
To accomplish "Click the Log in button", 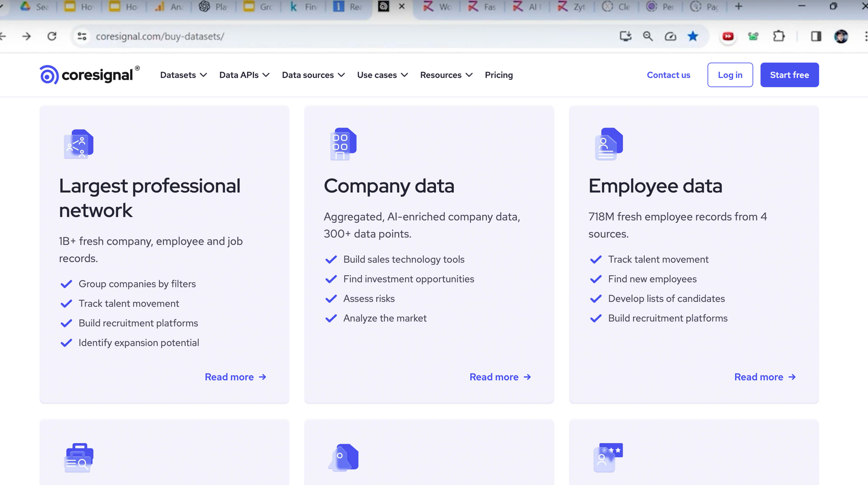I will 730,75.
